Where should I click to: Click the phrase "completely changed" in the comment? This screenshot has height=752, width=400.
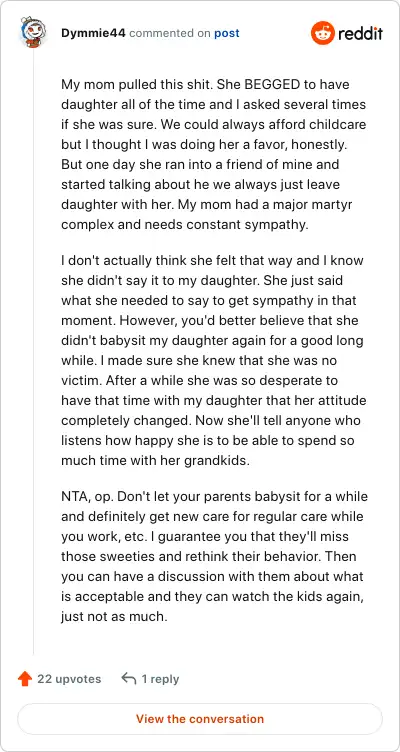pos(122,421)
